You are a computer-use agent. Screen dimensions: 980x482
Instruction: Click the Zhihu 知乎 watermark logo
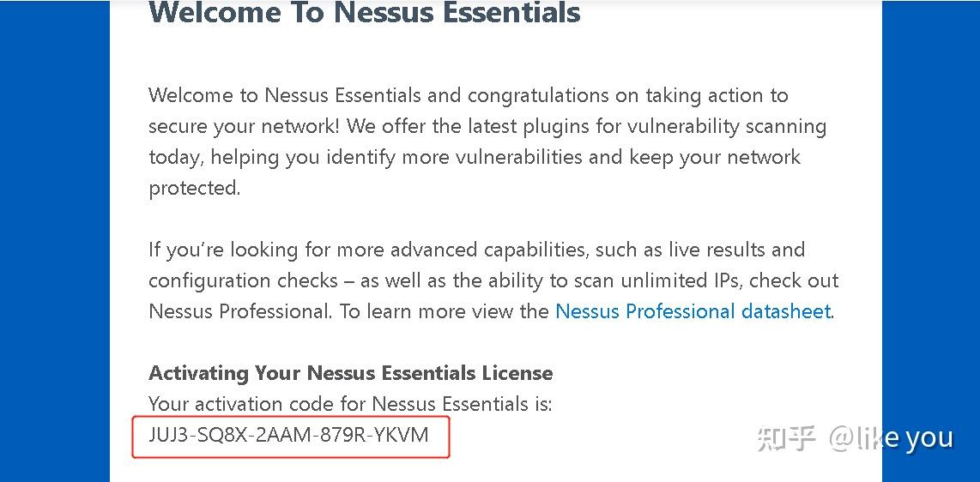coord(785,437)
